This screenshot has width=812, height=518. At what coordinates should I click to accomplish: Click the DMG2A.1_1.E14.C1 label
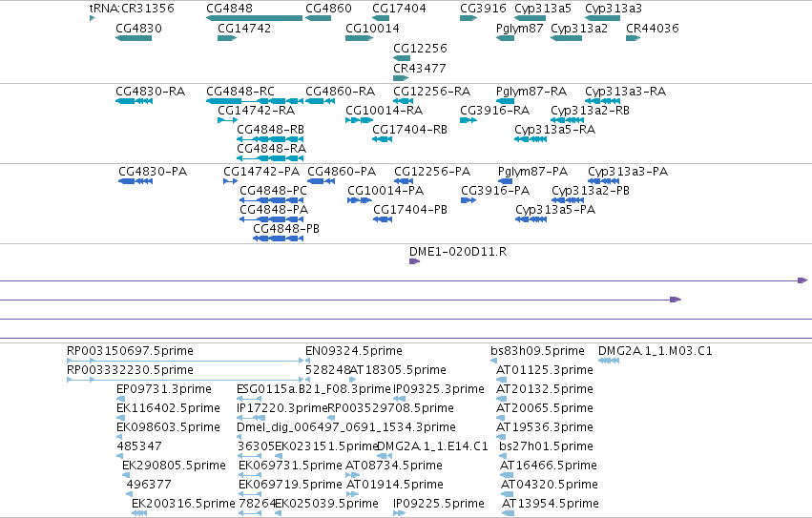tap(432, 446)
